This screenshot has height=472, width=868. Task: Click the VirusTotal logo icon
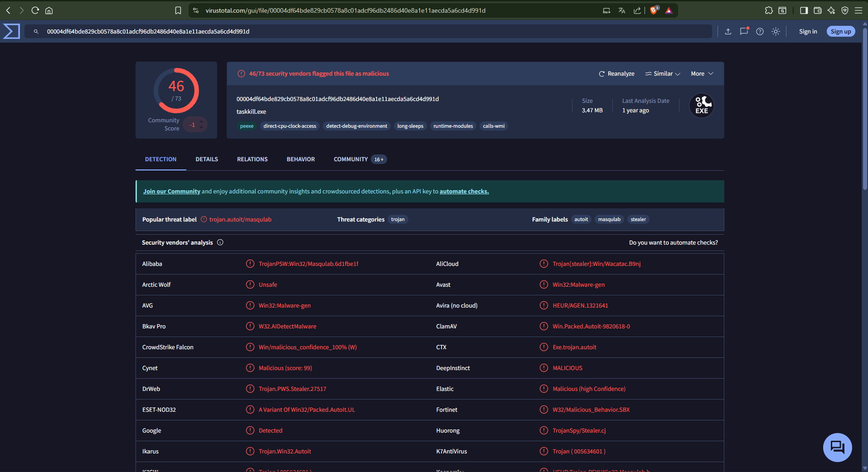11,31
